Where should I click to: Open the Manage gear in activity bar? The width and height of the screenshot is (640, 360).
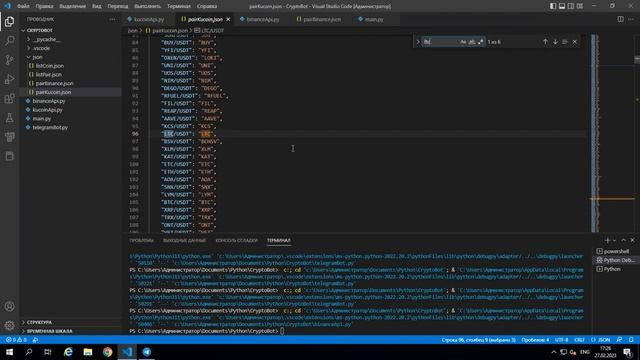click(9, 325)
